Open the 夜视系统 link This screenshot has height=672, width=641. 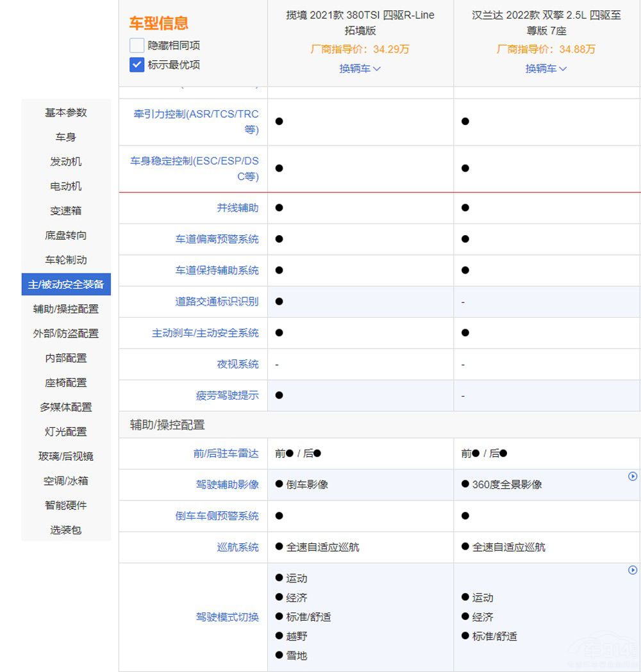238,364
